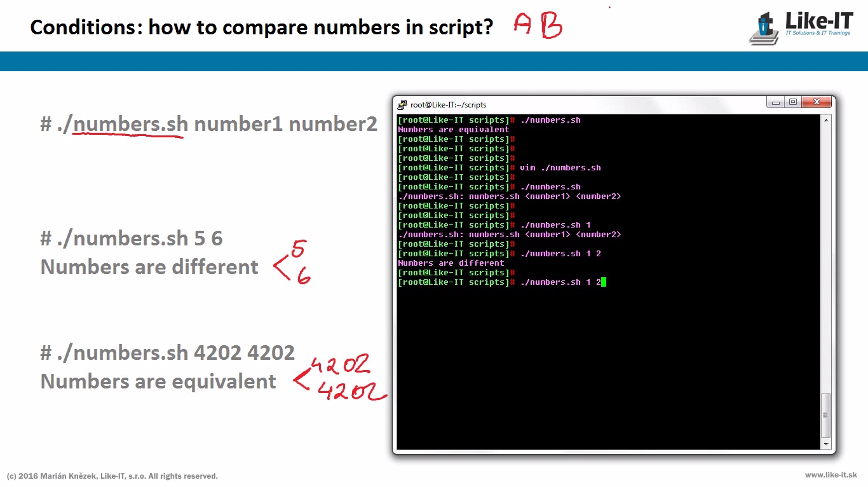Click the Like-IT logo in the header
Viewport: 868px width, 487px height.
(x=802, y=27)
